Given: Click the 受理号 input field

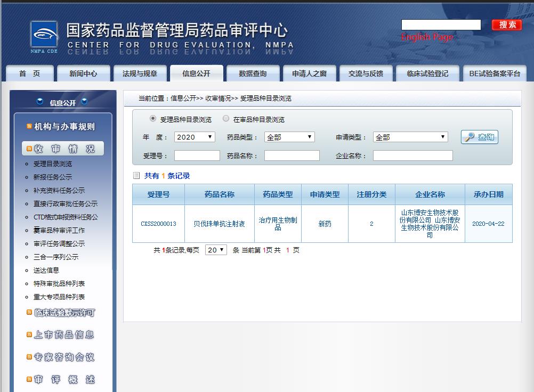Looking at the screenshot, I should (x=197, y=156).
